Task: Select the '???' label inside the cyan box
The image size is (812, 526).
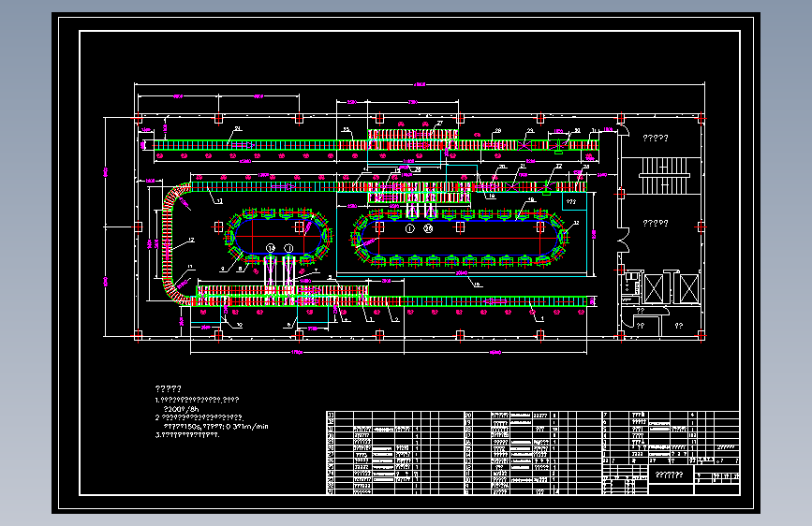Action: point(571,202)
